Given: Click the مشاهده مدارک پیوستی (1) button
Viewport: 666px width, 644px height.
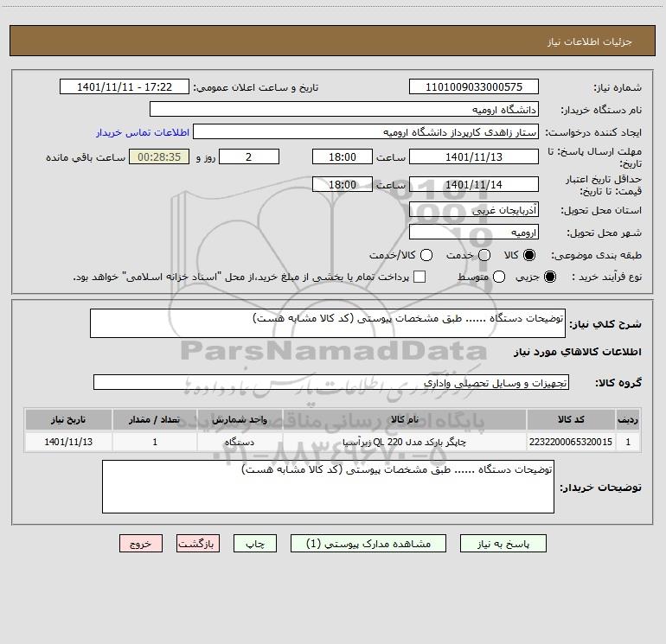Looking at the screenshot, I should (x=368, y=544).
